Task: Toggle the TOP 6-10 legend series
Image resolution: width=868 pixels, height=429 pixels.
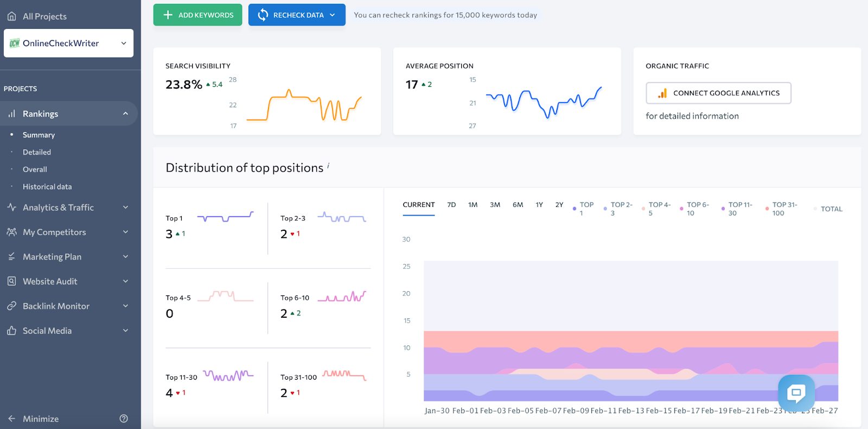Action: (x=695, y=209)
